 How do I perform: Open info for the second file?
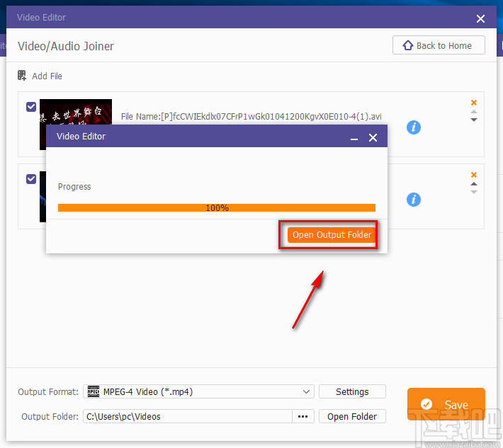[414, 200]
